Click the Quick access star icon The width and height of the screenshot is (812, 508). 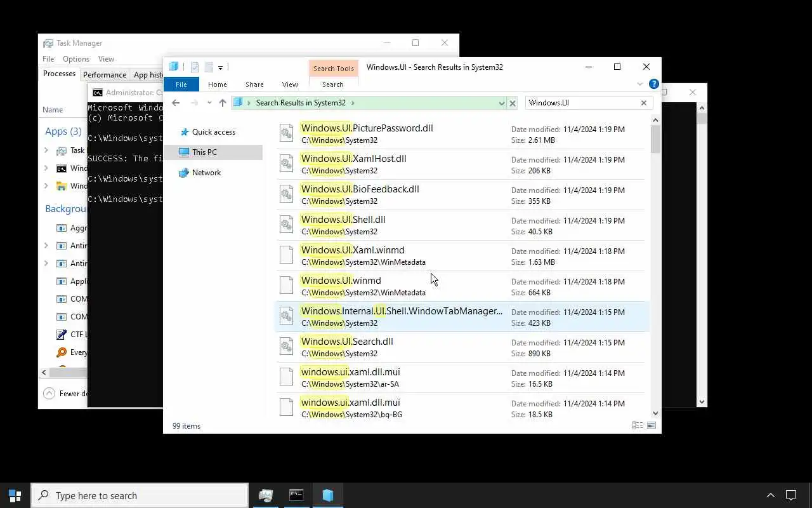(185, 132)
